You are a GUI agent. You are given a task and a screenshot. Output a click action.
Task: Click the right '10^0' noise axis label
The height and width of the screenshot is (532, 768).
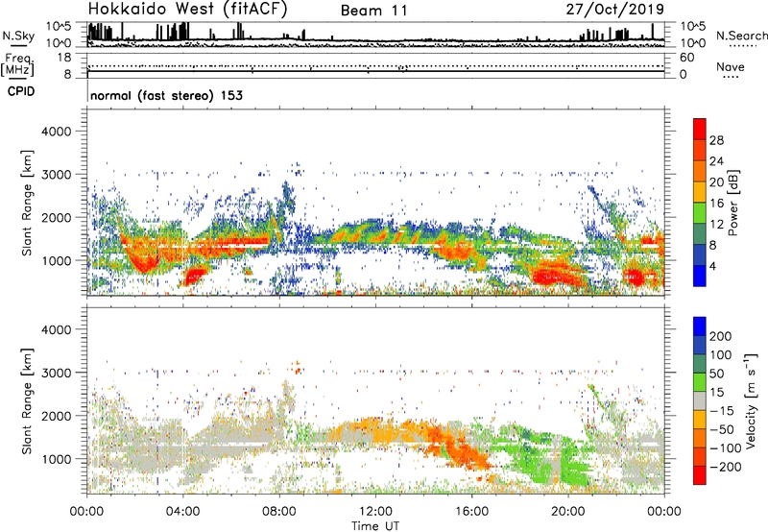point(692,43)
